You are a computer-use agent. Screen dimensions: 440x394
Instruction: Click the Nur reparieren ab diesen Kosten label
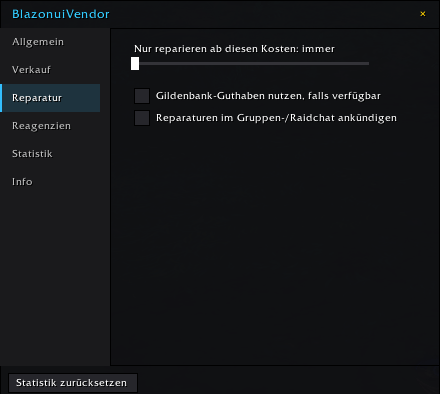click(x=234, y=49)
